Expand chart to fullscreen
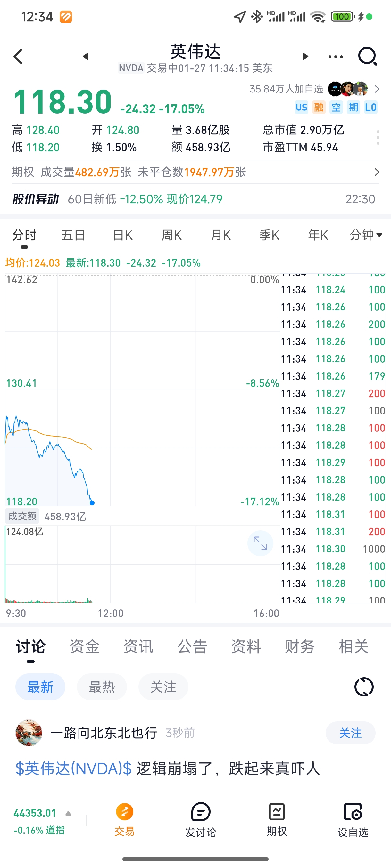This screenshot has width=391, height=868. pos(260,543)
